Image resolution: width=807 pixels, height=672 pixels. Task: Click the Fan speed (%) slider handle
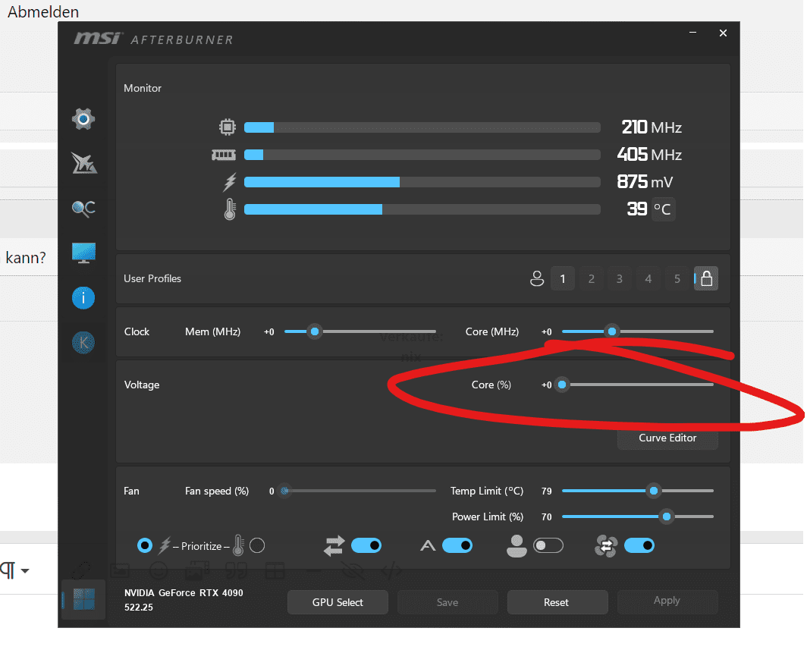click(x=284, y=491)
